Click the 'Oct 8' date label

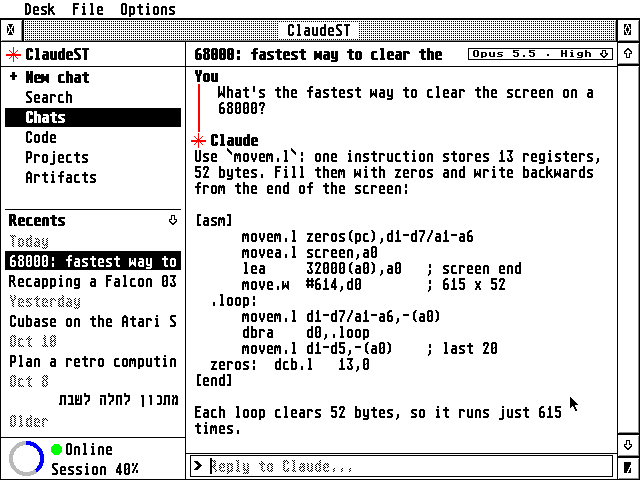pyautogui.click(x=29, y=381)
